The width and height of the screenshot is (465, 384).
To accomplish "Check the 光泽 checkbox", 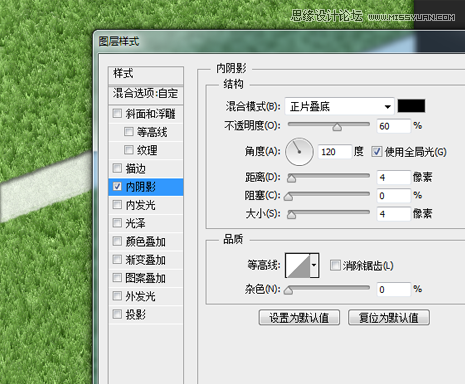I will (117, 223).
